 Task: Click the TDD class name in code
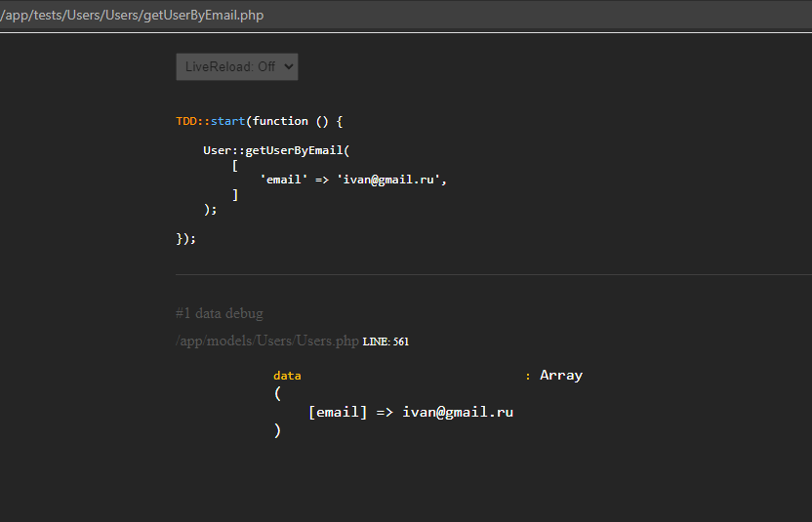pyautogui.click(x=185, y=121)
